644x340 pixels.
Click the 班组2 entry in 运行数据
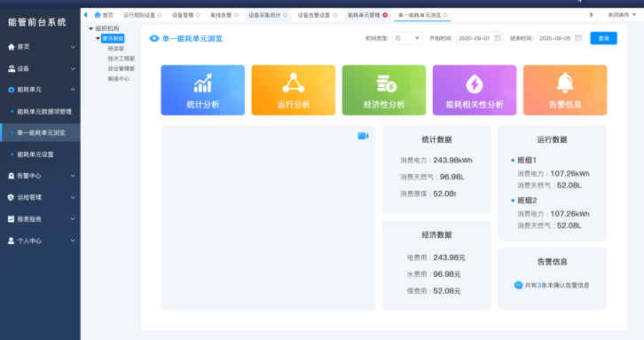tap(527, 201)
